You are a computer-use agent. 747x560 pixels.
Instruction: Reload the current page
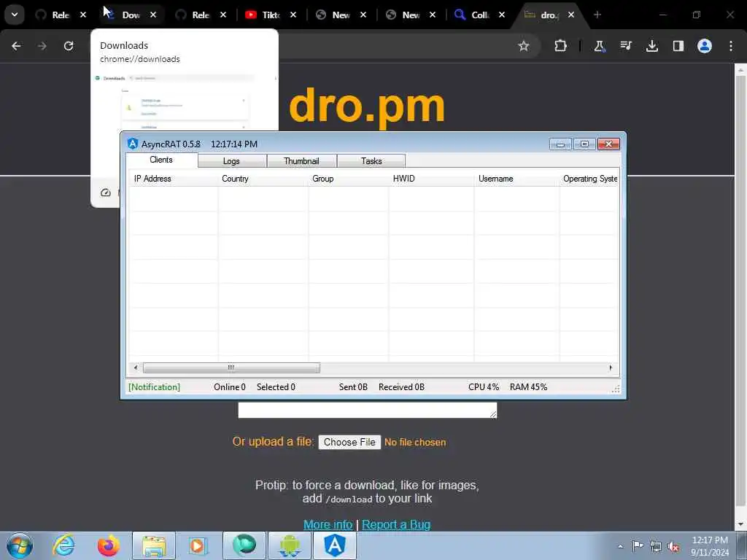pos(69,46)
